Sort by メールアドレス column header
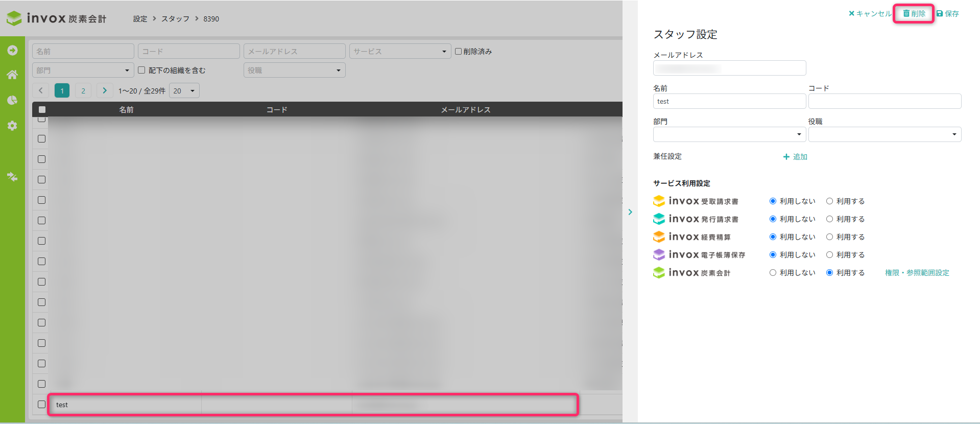Viewport: 980px width, 424px height. pyautogui.click(x=466, y=109)
